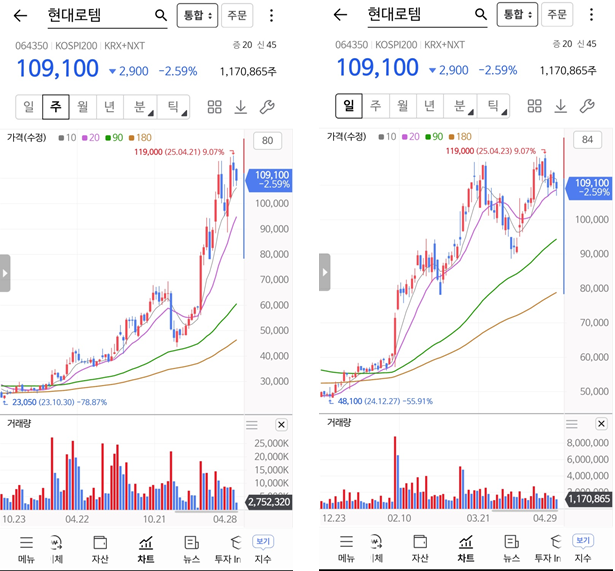Tap the 가격(수정) label in the left chart
Viewport: 615px width, 571px height.
click(x=27, y=138)
